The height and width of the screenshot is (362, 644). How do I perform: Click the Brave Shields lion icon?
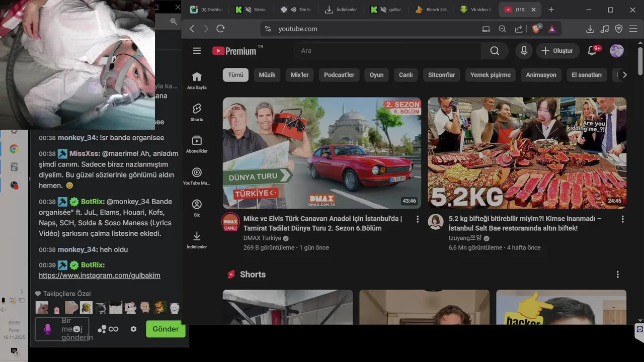536,29
